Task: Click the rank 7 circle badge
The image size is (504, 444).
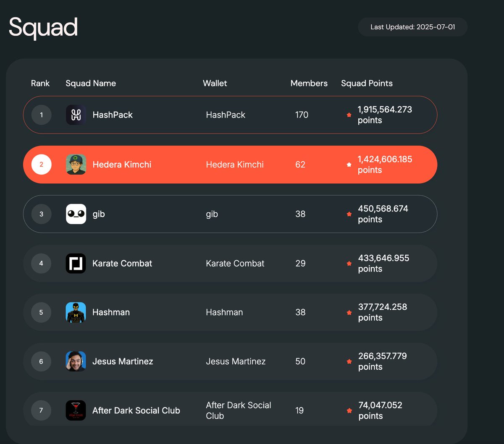Action: 41,410
